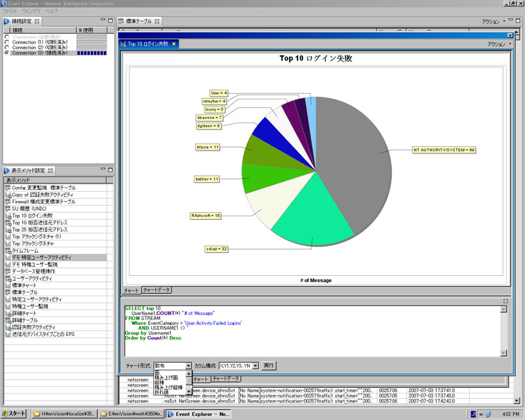Viewport: 525px width, 420px height.
Task: Open the H:¥enVision¥localize taskbar item
Action: (64, 414)
